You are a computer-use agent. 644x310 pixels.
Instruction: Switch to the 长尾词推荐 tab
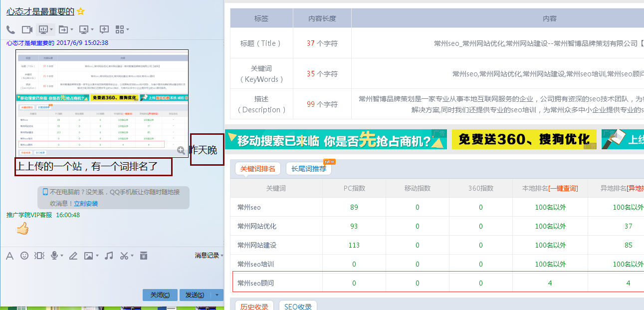pos(308,169)
